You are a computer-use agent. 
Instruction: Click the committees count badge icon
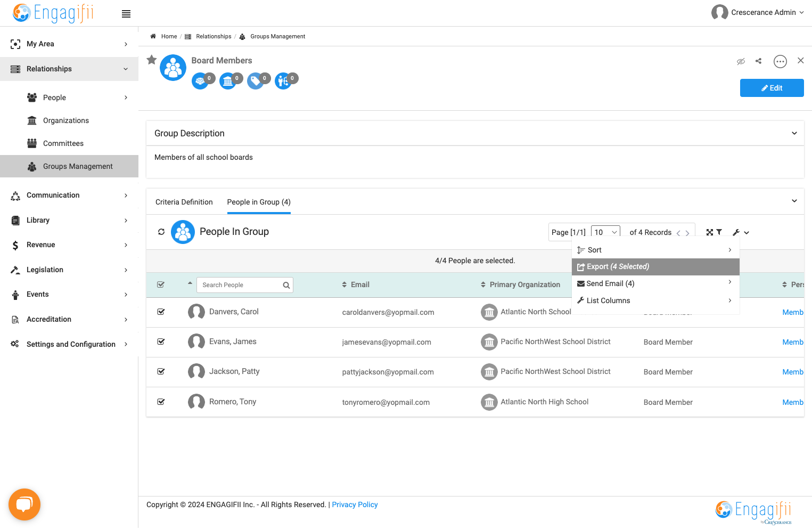click(x=201, y=81)
